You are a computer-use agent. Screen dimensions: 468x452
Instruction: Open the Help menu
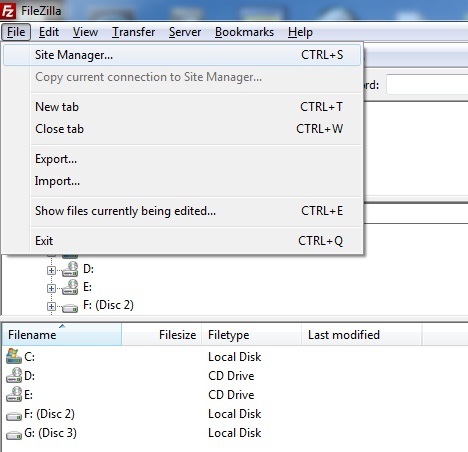300,32
